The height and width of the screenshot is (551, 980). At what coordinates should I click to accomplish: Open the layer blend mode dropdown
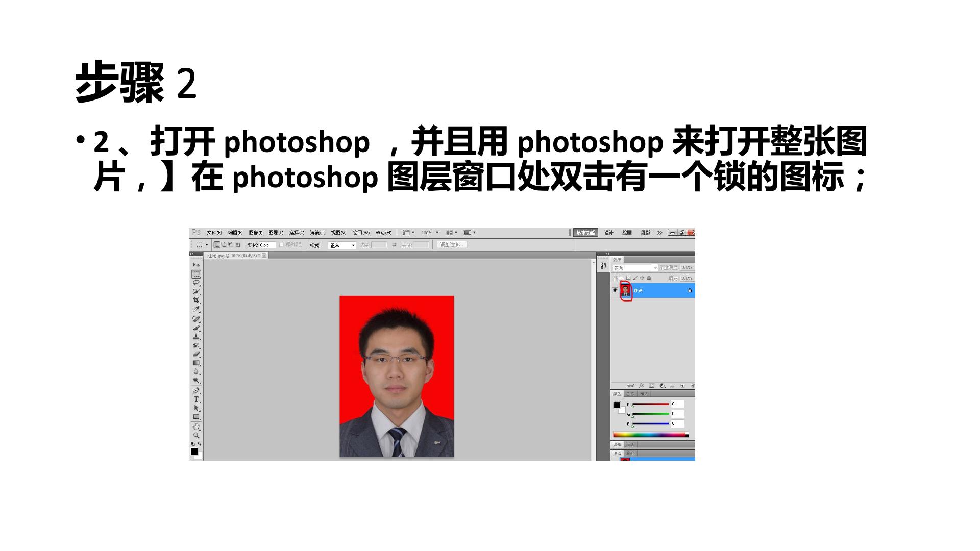tap(635, 268)
